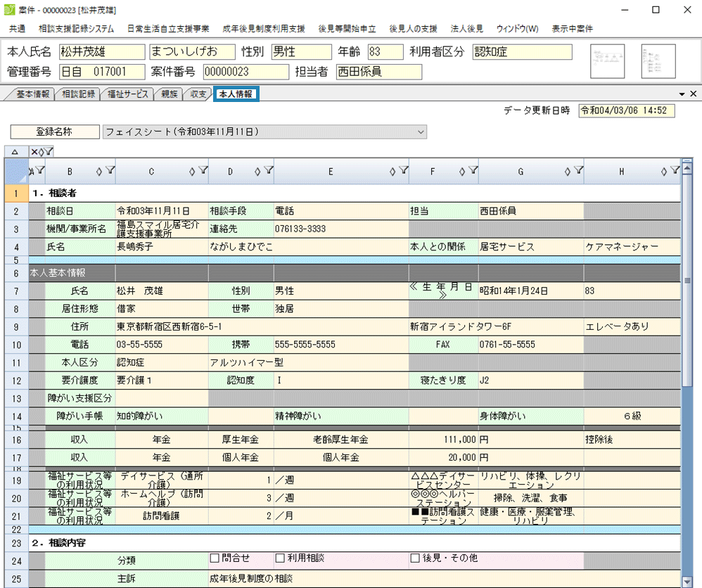Click the filter funnel in column E header
Viewport: 702px width, 588px height.
(403, 170)
